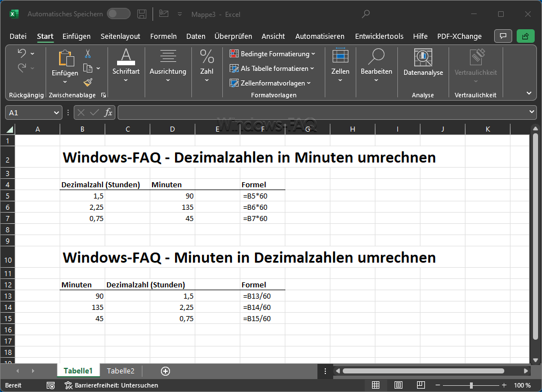Collapse the ribbon with the chevron
The width and height of the screenshot is (542, 392).
pyautogui.click(x=529, y=93)
